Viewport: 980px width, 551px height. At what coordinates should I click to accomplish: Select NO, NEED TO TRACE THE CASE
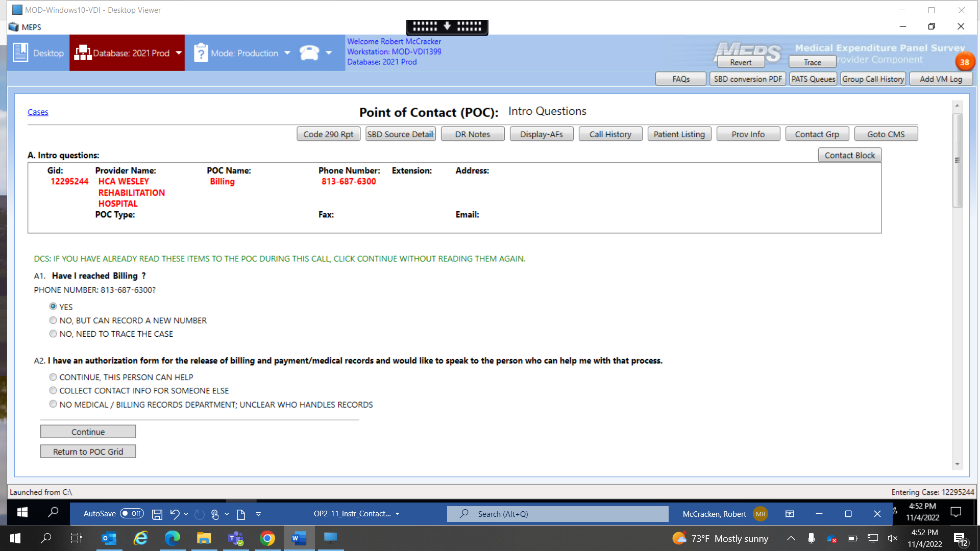click(53, 334)
